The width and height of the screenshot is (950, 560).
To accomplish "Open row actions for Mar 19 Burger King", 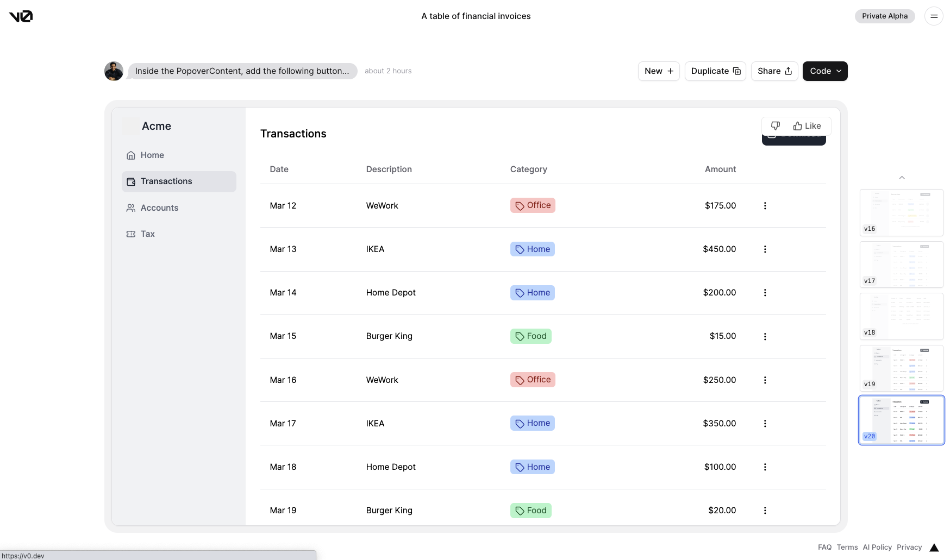I will tap(765, 511).
